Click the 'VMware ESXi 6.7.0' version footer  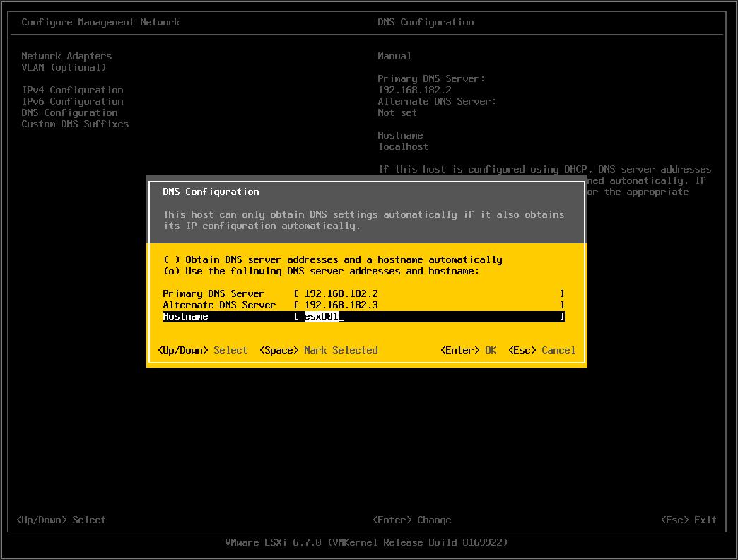[367, 542]
